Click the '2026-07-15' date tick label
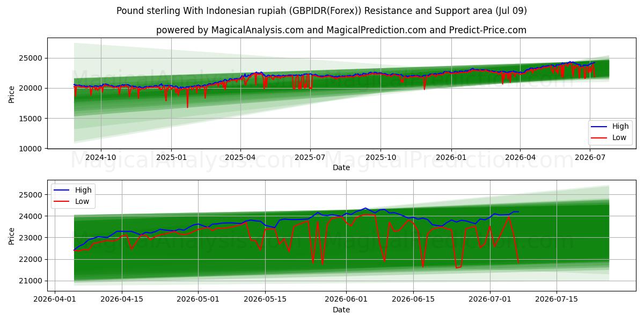Screen dimensions: 644x322 pyautogui.click(x=558, y=299)
